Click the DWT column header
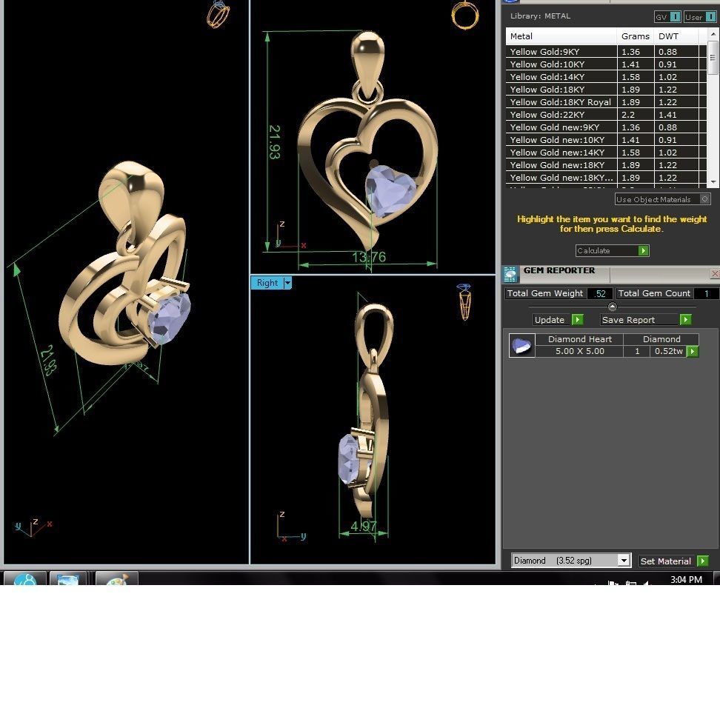 coord(676,36)
